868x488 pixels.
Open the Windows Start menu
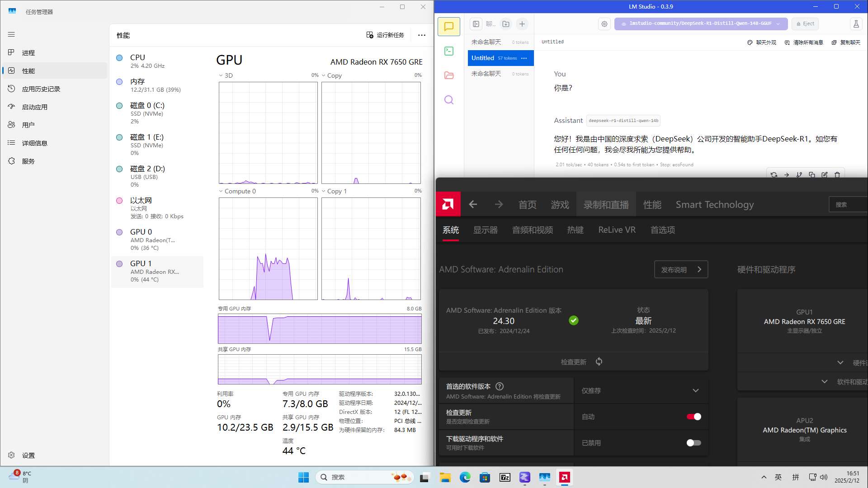tap(303, 477)
